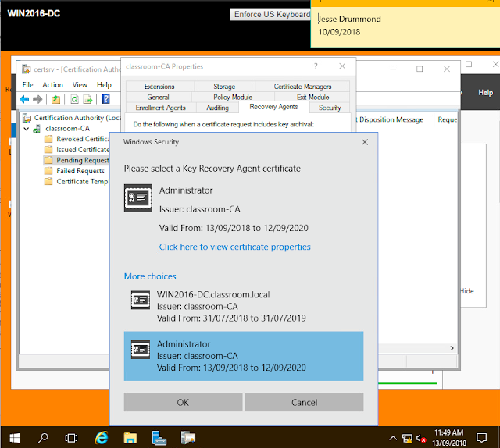Open Server Manager from the taskbar
The image size is (500, 448).
159,438
